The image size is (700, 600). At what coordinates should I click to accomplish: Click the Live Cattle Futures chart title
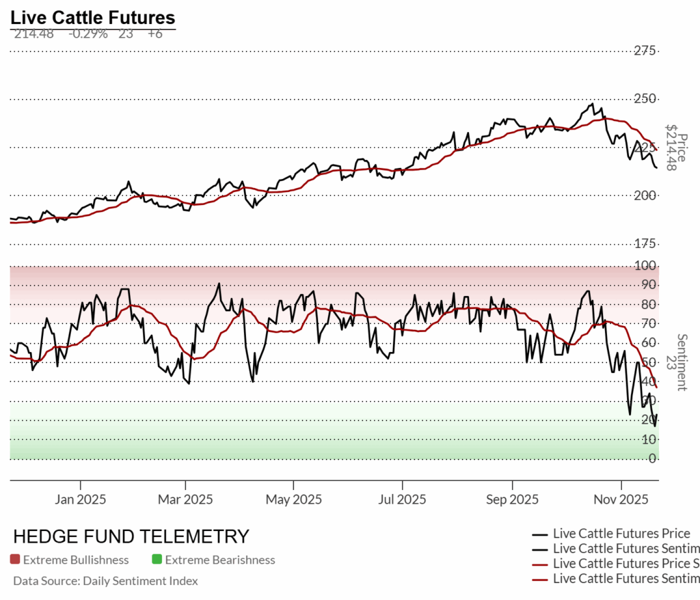92,18
